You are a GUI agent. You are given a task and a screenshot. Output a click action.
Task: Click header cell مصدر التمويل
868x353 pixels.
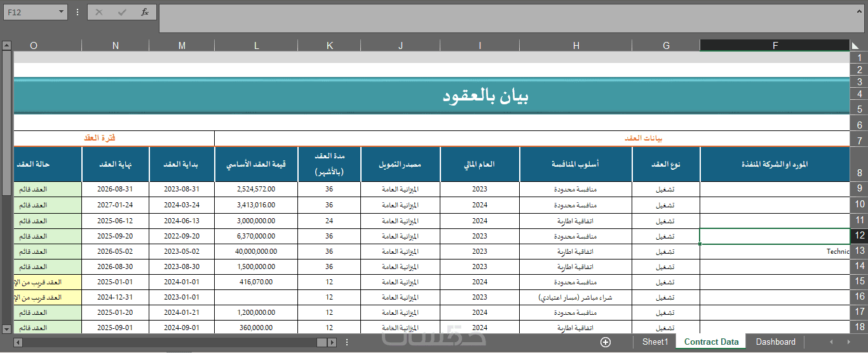click(400, 164)
